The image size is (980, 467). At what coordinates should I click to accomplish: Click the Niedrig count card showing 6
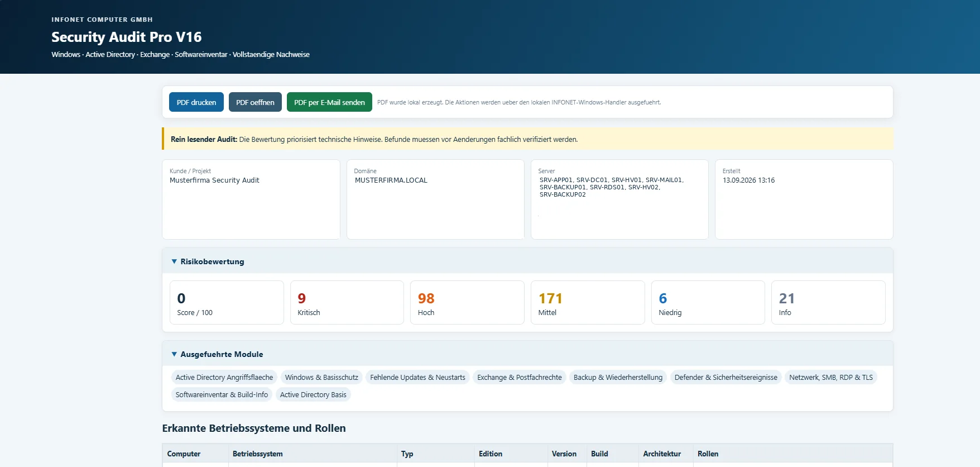coord(708,302)
